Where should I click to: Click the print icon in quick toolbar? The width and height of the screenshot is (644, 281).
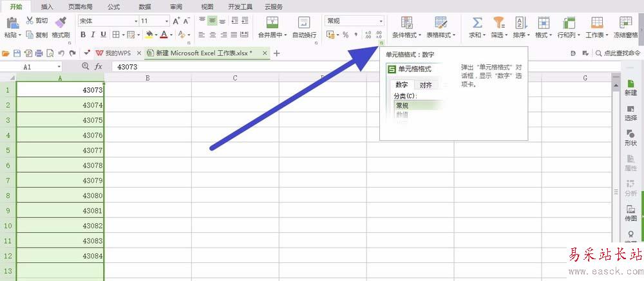pyautogui.click(x=39, y=53)
